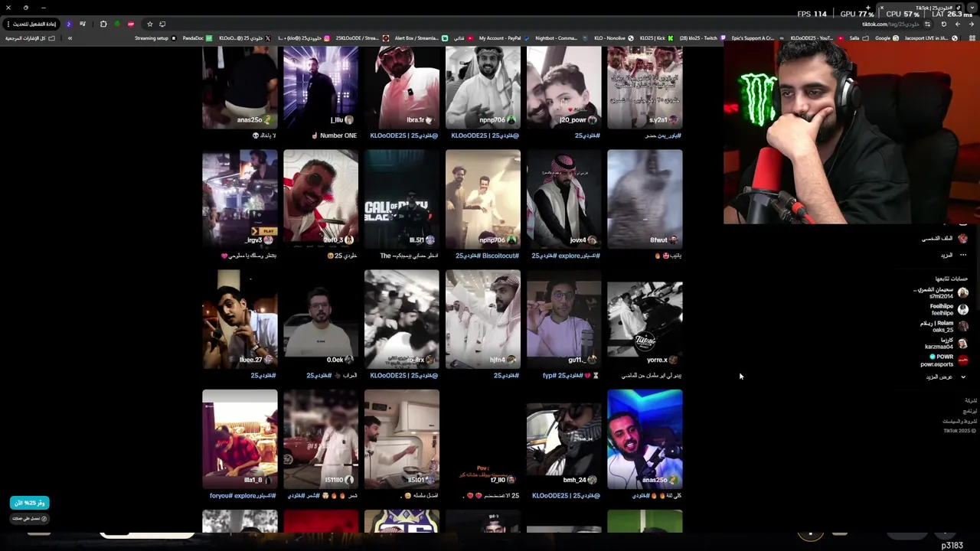Open followed account powr.esports

[x=944, y=360]
